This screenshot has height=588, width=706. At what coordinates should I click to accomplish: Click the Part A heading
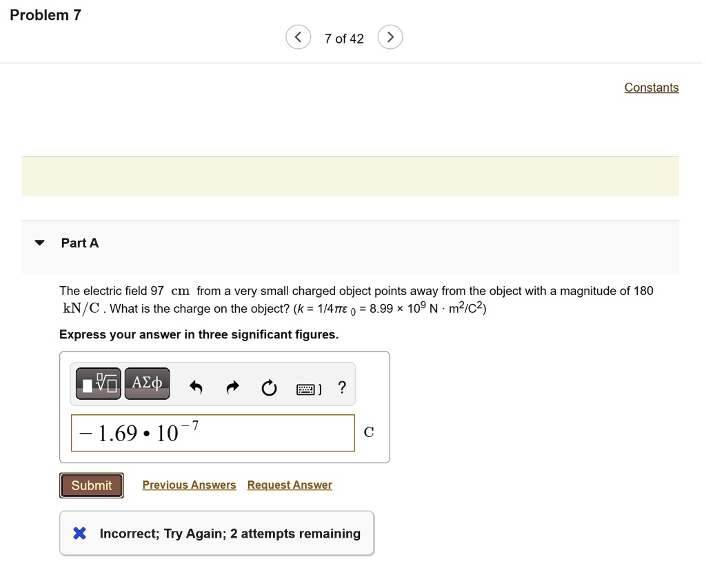[79, 243]
